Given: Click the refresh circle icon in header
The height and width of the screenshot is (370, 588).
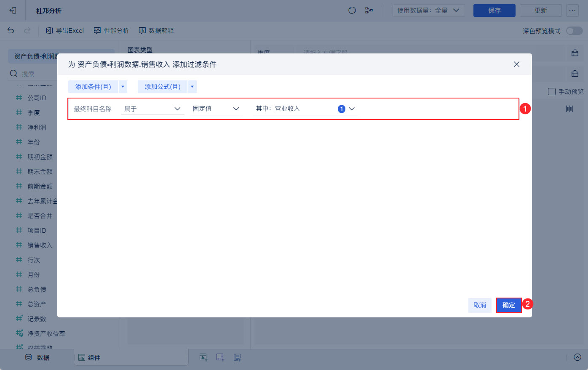Looking at the screenshot, I should pos(352,11).
